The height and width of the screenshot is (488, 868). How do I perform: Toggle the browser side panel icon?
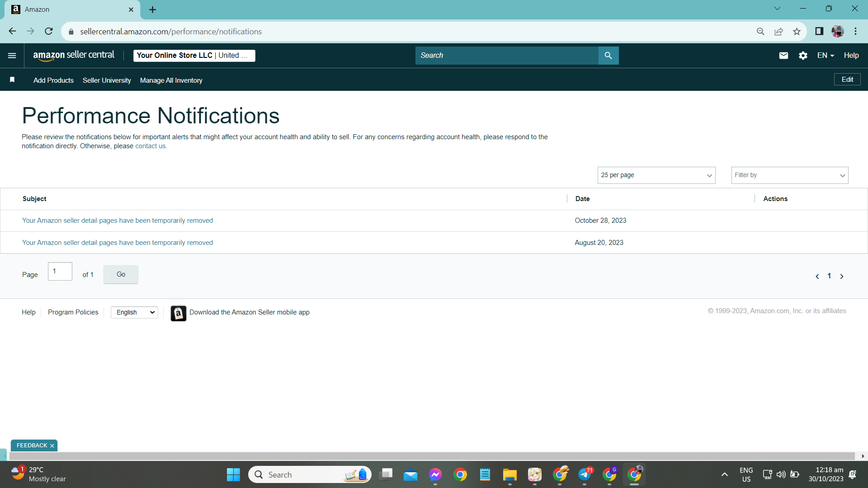point(819,31)
